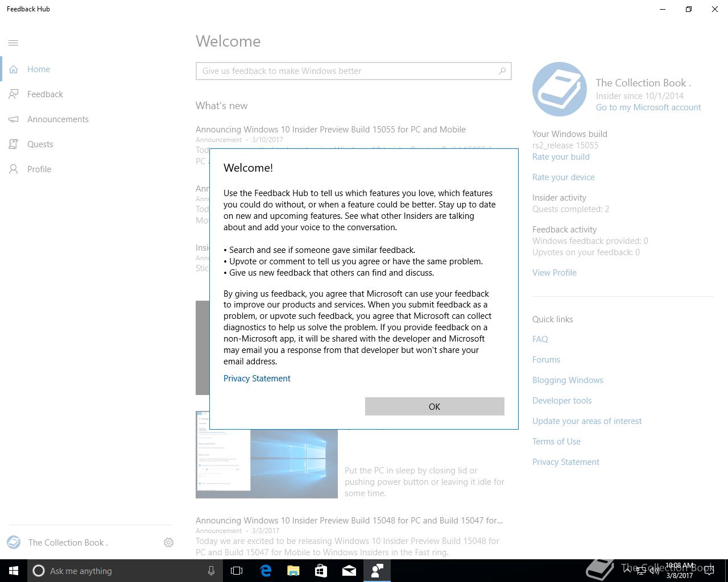Open the Quests icon in sidebar
The width and height of the screenshot is (728, 582).
click(14, 144)
